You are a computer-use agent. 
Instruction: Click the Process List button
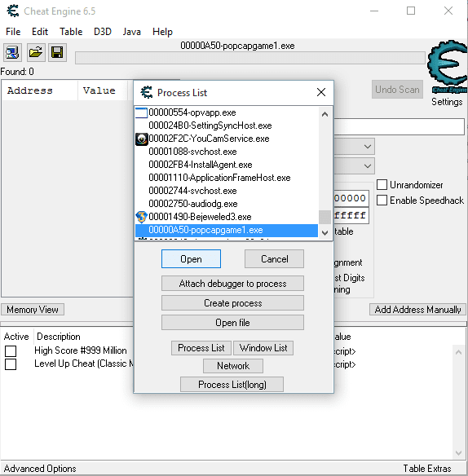(201, 348)
